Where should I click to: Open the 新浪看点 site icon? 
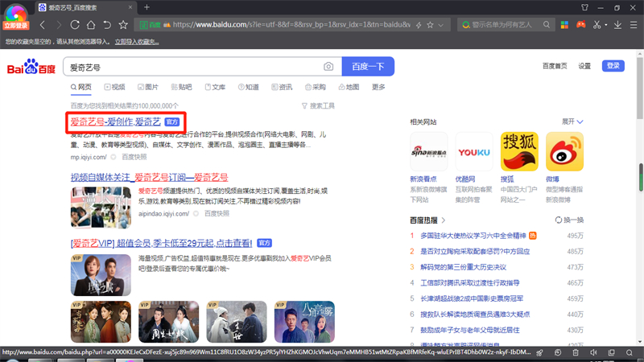point(429,151)
